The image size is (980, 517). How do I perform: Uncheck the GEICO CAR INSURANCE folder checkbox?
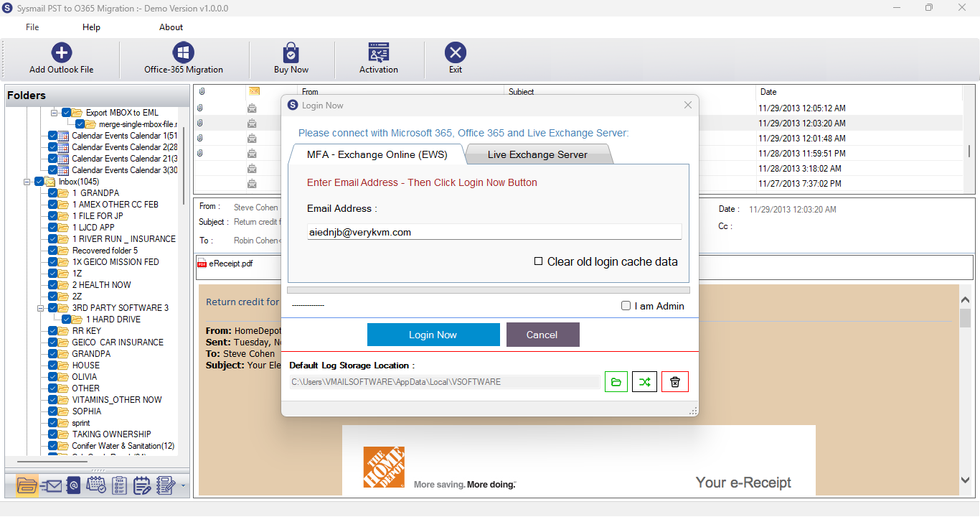click(53, 343)
